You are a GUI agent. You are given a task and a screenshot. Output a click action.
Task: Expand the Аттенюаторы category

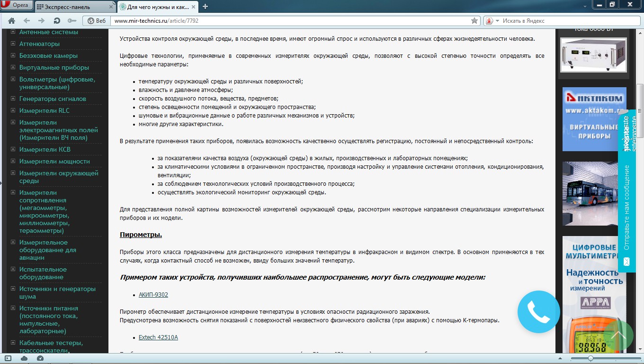(x=13, y=44)
